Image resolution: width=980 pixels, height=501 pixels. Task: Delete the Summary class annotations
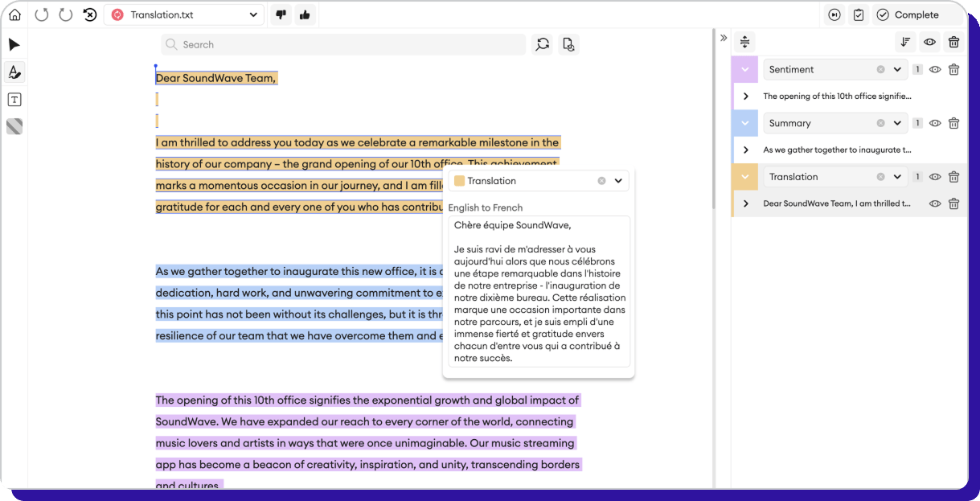pyautogui.click(x=953, y=123)
